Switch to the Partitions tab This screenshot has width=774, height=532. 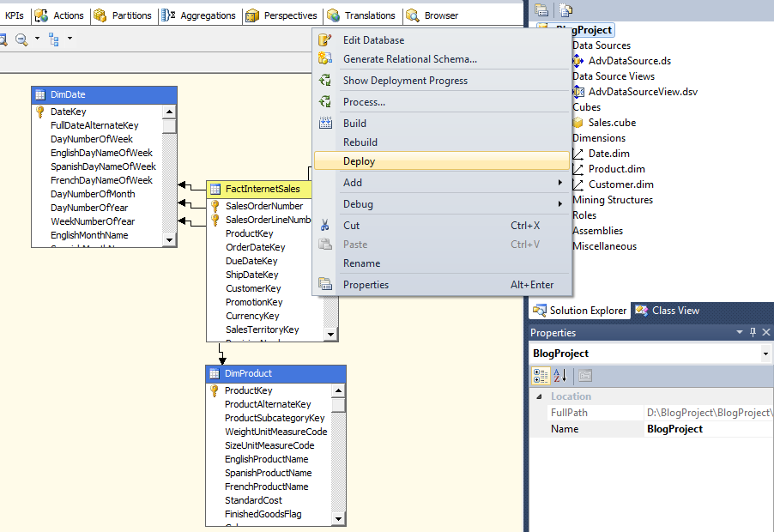(x=123, y=15)
